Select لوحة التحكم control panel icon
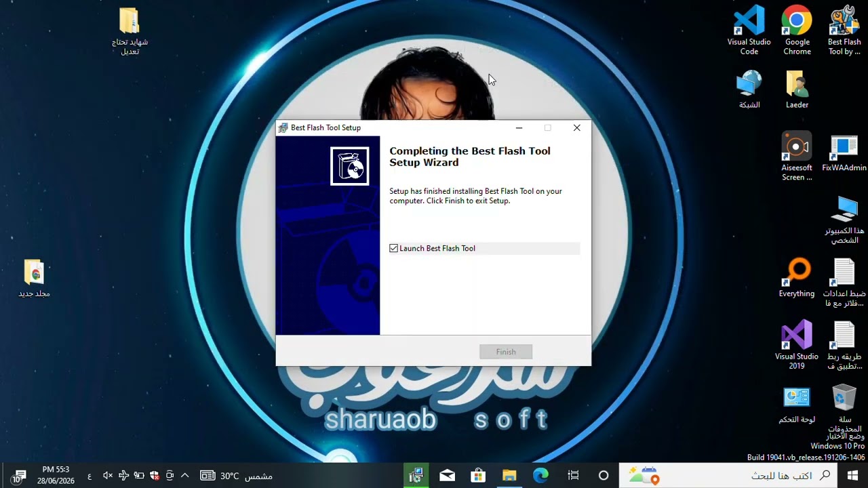The width and height of the screenshot is (868, 488). (797, 405)
